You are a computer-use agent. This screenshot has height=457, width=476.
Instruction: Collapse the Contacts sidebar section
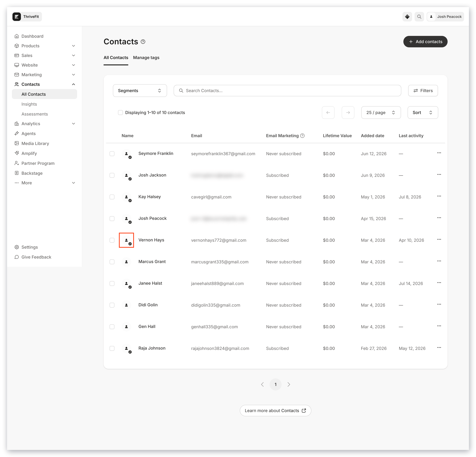click(x=74, y=84)
